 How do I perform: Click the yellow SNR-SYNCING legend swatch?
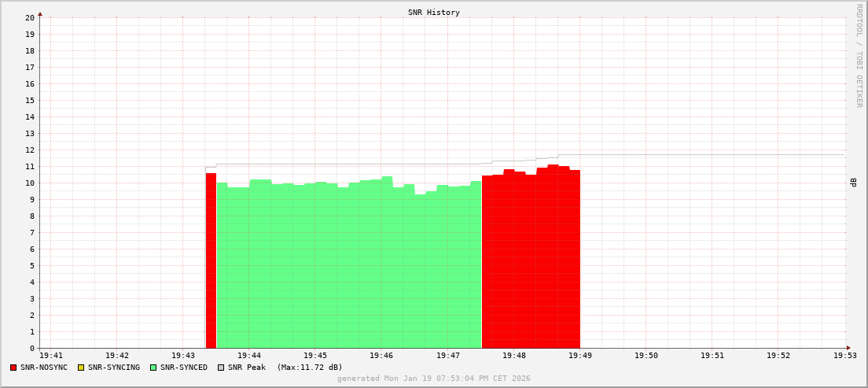click(x=81, y=368)
